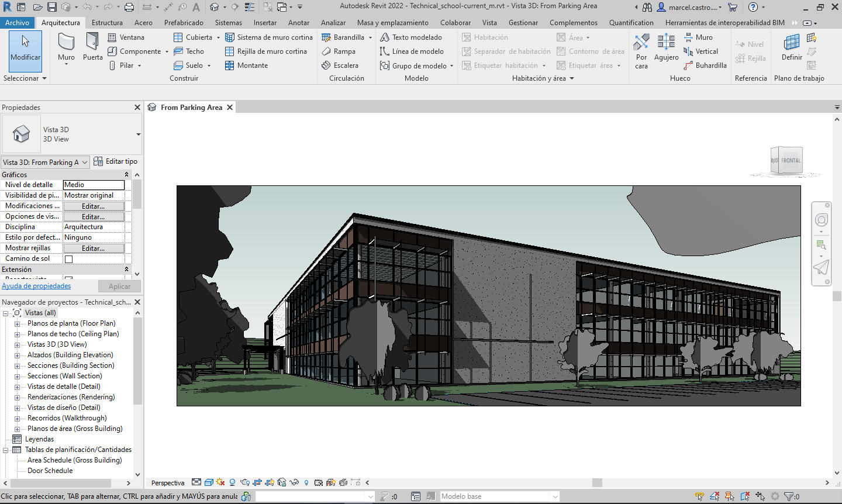Image resolution: width=842 pixels, height=504 pixels.
Task: Switch to the Anotar ribbon tab
Action: [299, 22]
